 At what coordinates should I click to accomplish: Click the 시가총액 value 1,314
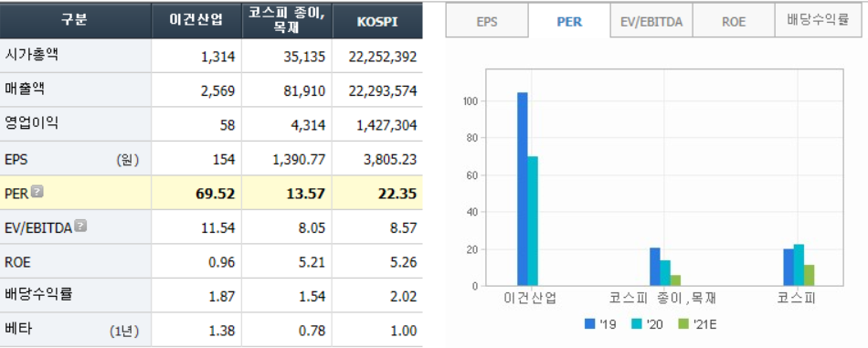(x=218, y=57)
